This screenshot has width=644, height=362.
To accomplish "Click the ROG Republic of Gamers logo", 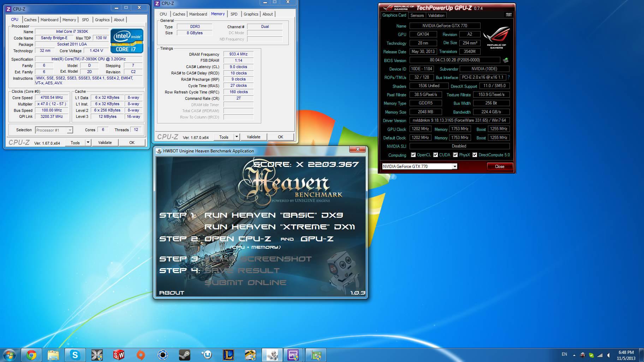I will pos(496,38).
